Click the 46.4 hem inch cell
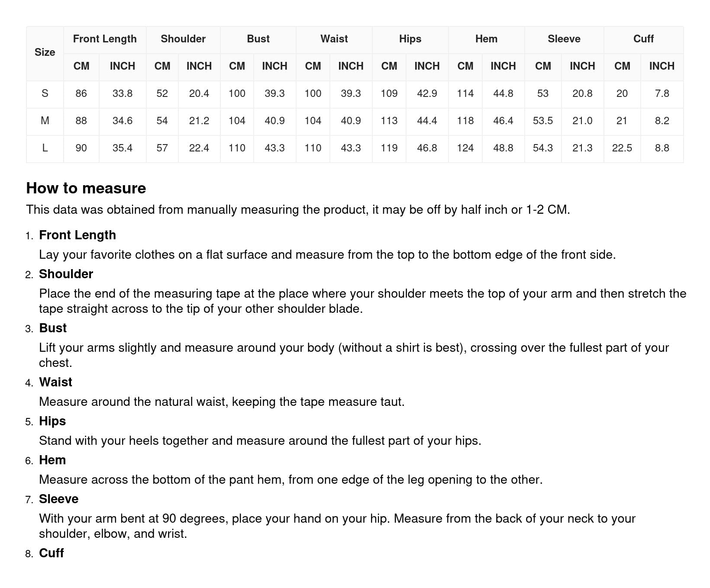Image resolution: width=710 pixels, height=588 pixels. pos(503,121)
